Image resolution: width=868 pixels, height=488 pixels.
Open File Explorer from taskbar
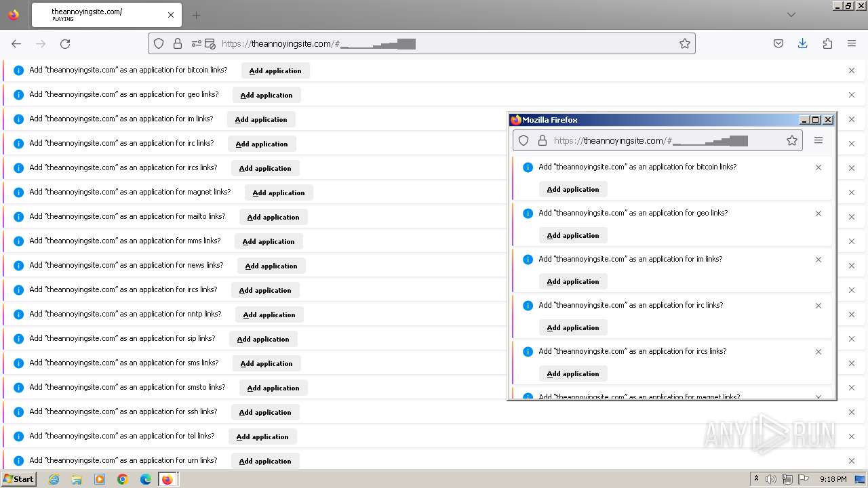(x=77, y=479)
